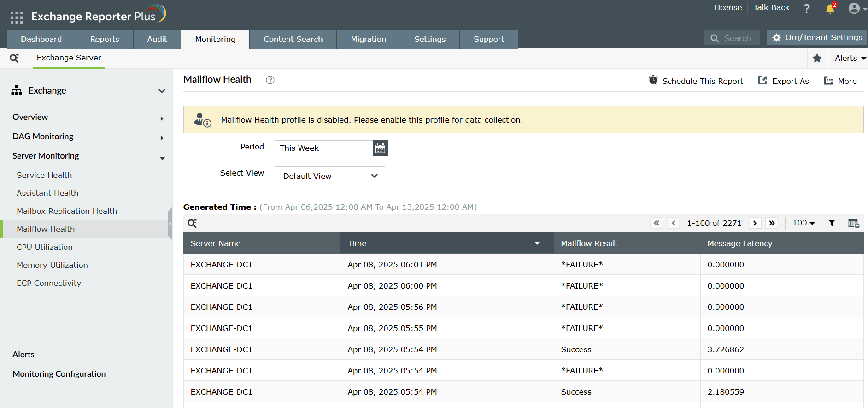
Task: Sort by the Time column header
Action: click(447, 243)
